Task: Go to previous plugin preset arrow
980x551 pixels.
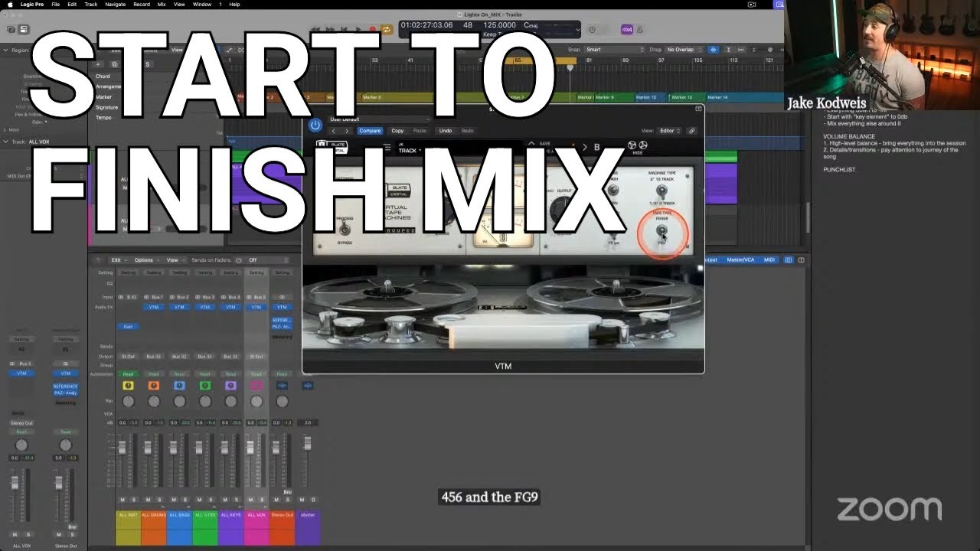Action: pos(334,131)
